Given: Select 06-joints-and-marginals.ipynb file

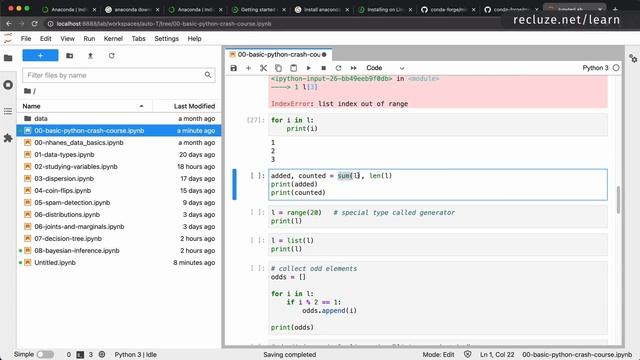Looking at the screenshot, I should tap(119, 227).
